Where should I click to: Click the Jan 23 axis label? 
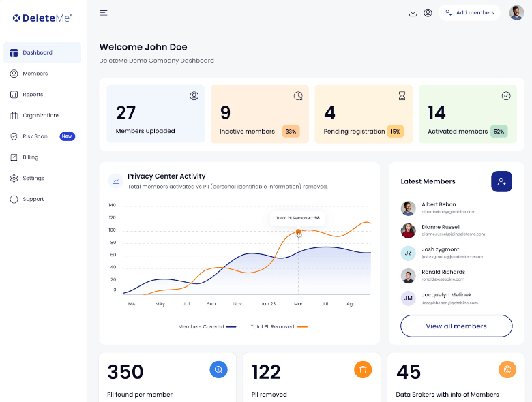click(x=268, y=304)
